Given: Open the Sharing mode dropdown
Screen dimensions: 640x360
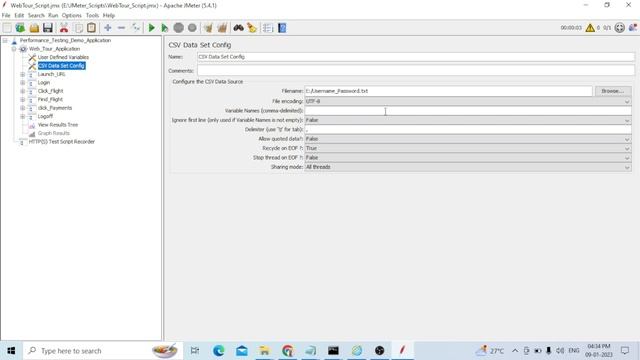Looking at the screenshot, I should [468, 167].
